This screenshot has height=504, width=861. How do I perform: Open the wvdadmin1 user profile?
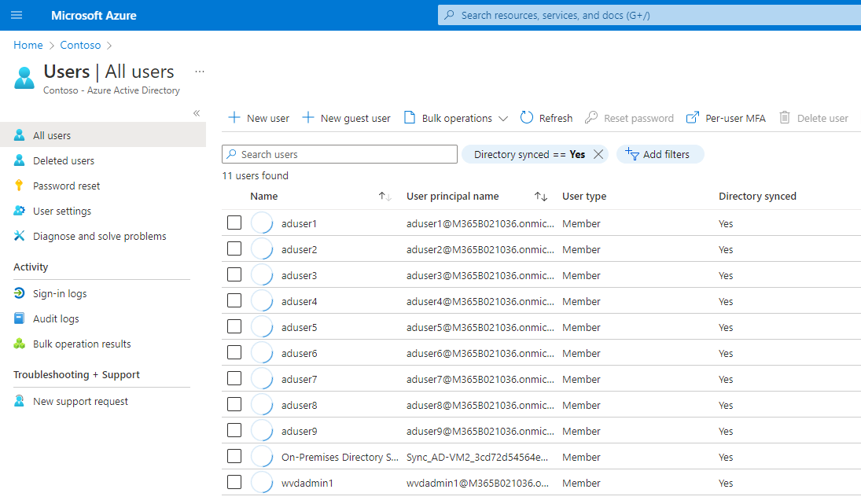pyautogui.click(x=307, y=483)
